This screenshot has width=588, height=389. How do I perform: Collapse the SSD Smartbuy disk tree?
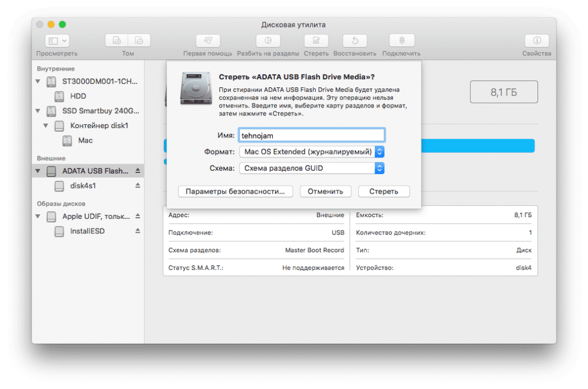tap(38, 111)
